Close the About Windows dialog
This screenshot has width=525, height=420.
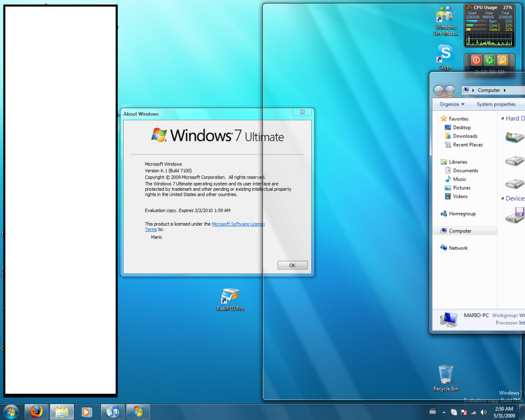coord(302,112)
